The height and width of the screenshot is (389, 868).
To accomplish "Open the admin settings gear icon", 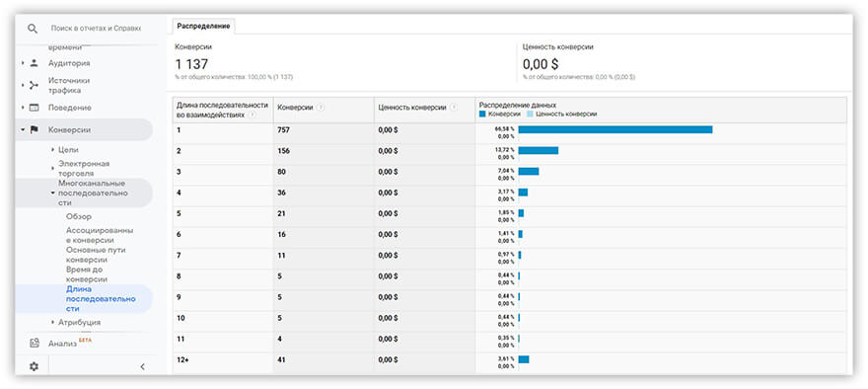I will (34, 366).
